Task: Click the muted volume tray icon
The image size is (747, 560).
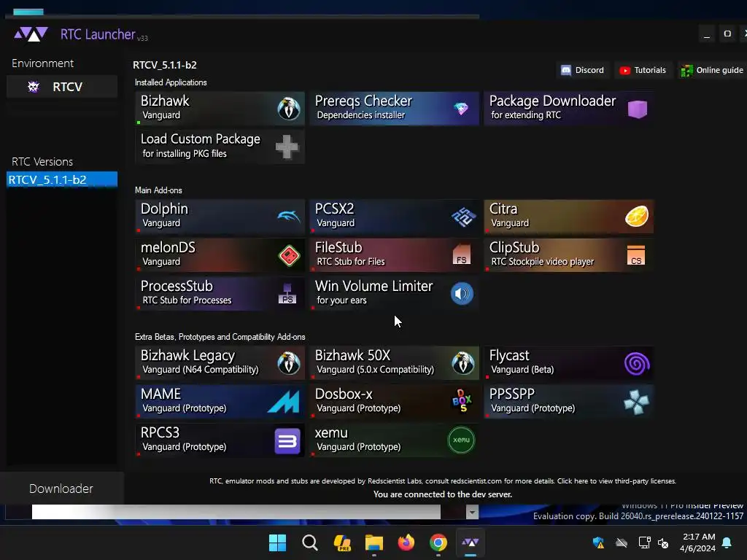Action: pyautogui.click(x=662, y=542)
